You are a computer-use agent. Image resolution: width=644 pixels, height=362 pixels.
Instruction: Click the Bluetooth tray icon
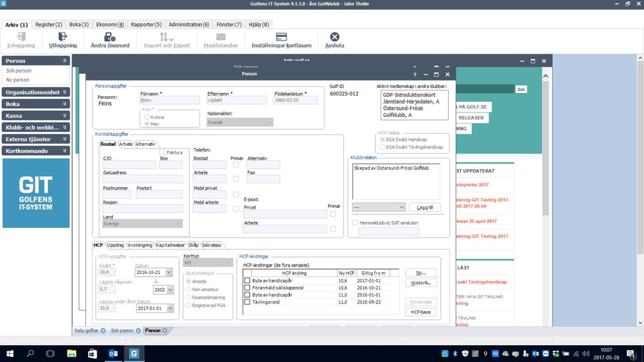455,353
